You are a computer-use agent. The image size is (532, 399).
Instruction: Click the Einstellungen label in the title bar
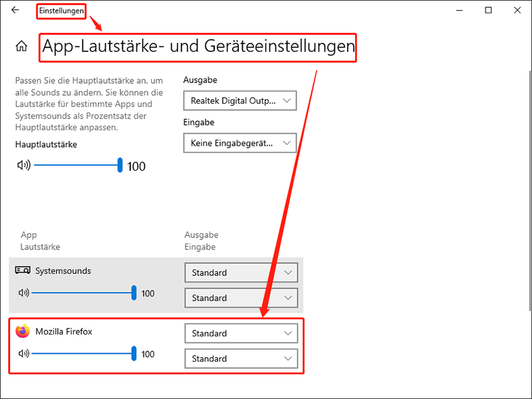(x=61, y=11)
